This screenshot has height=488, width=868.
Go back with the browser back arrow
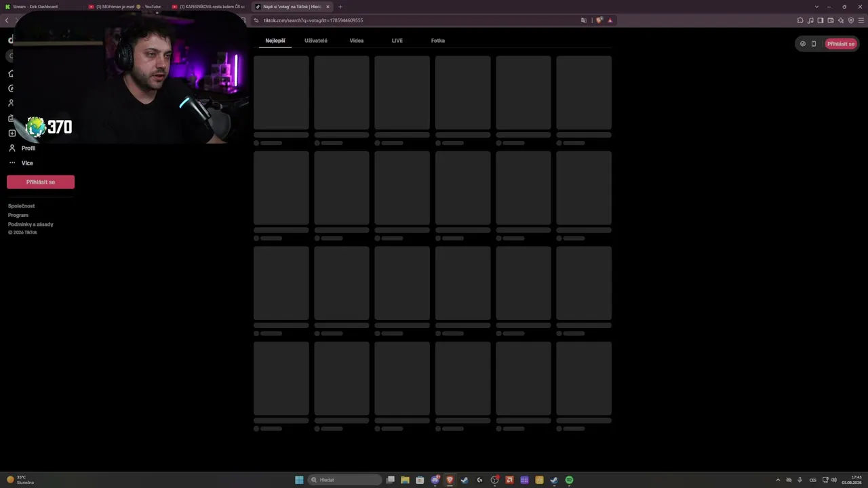(x=7, y=20)
